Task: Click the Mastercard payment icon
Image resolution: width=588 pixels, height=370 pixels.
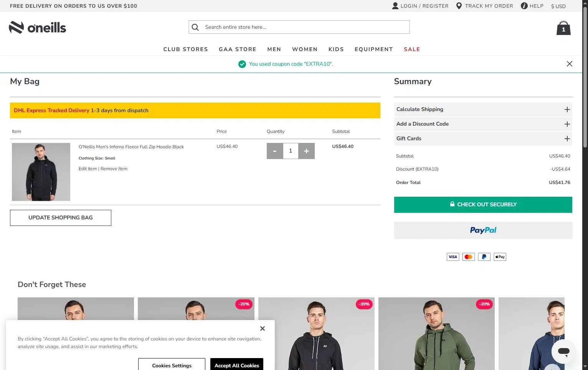Action: click(468, 257)
